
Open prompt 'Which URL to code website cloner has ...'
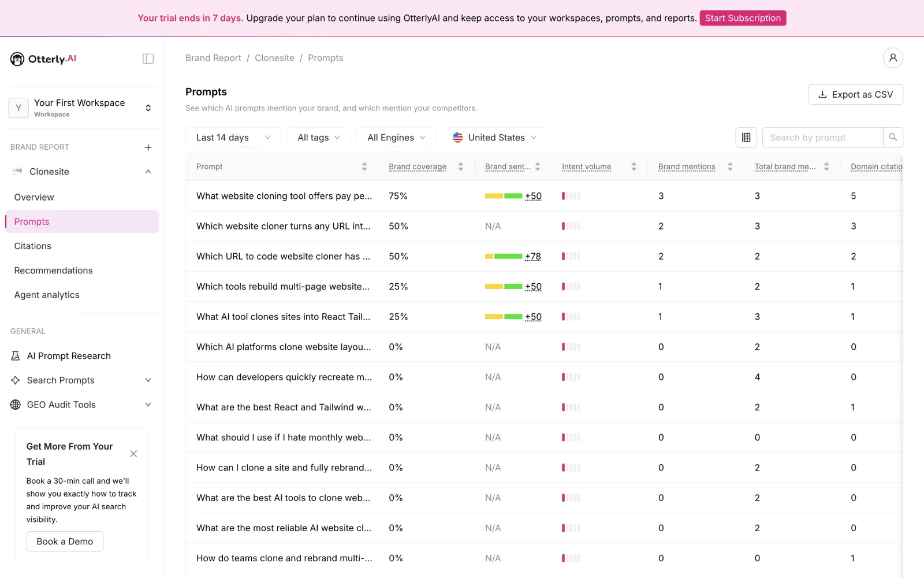click(283, 257)
